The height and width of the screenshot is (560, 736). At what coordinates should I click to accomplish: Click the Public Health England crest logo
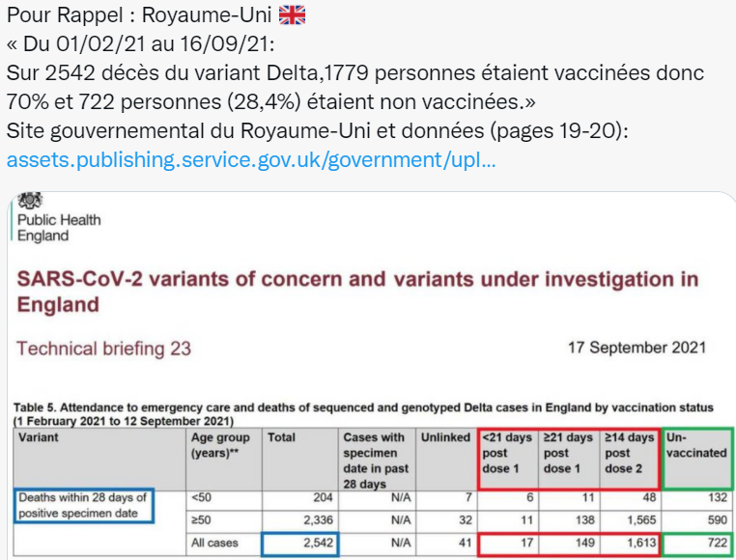point(30,201)
